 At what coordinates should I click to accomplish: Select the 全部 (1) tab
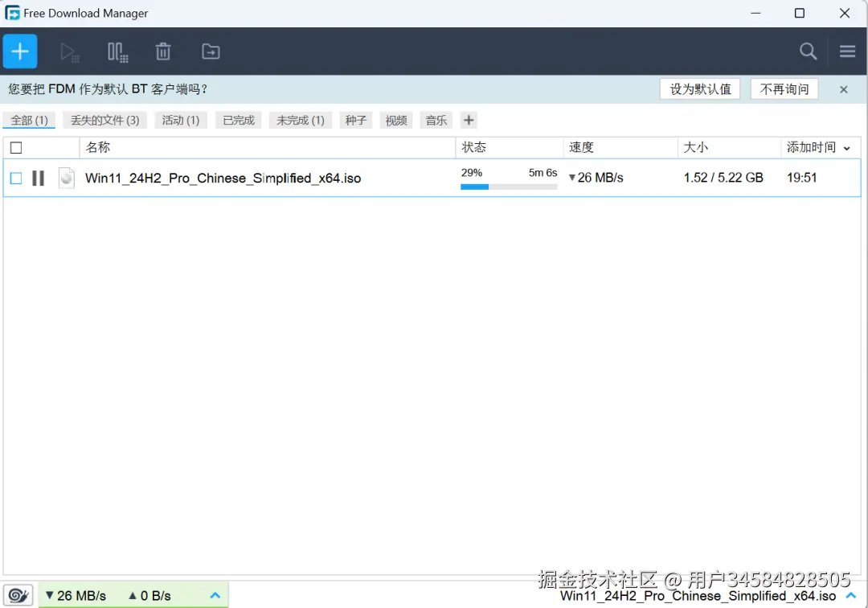pyautogui.click(x=30, y=120)
